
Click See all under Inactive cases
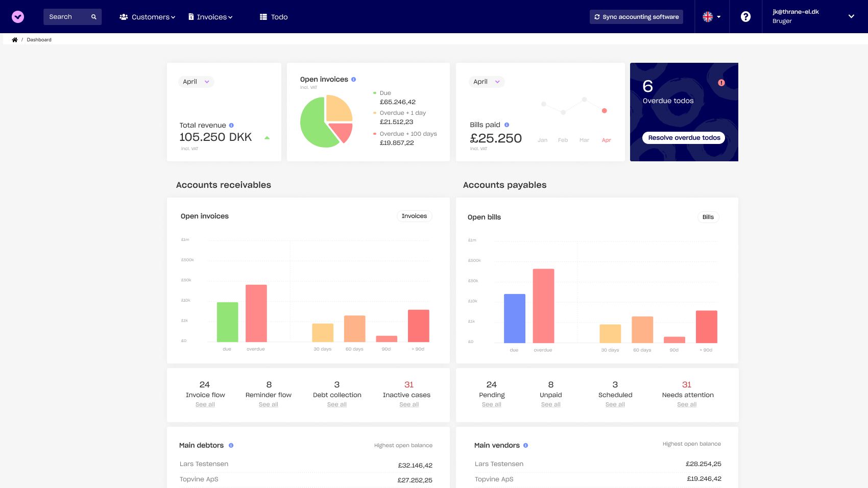tap(409, 404)
